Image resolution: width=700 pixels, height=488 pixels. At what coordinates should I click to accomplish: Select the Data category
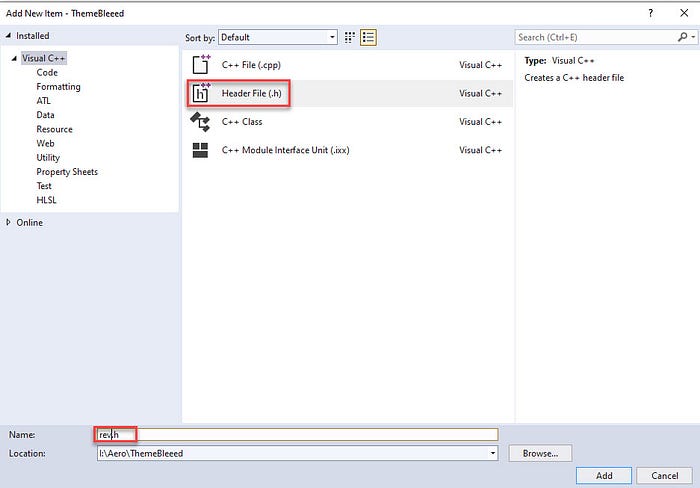pos(45,115)
